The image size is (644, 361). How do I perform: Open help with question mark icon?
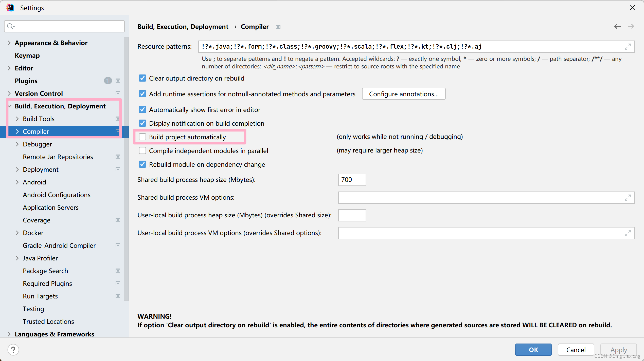point(13,350)
